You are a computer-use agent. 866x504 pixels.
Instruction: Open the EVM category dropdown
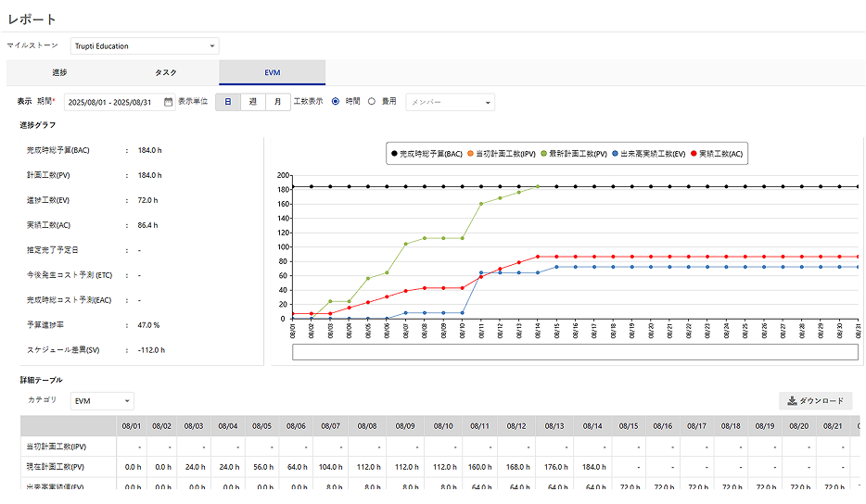pos(102,401)
